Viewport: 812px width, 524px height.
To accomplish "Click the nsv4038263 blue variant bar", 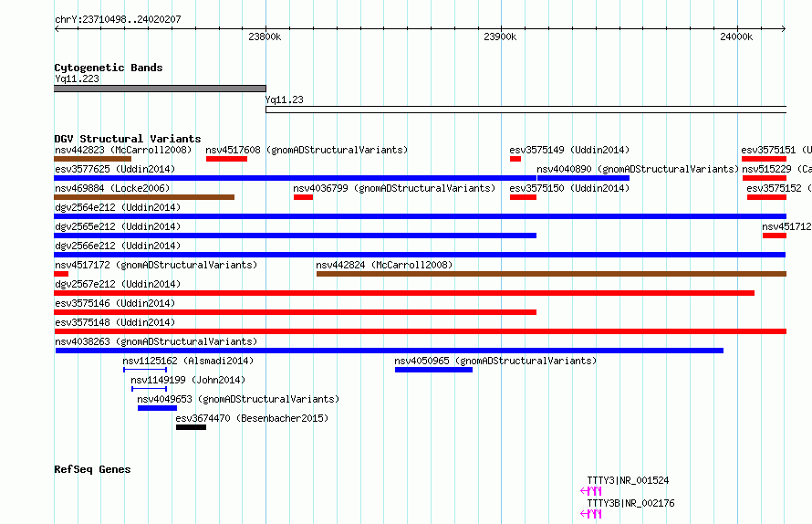I will click(x=390, y=351).
